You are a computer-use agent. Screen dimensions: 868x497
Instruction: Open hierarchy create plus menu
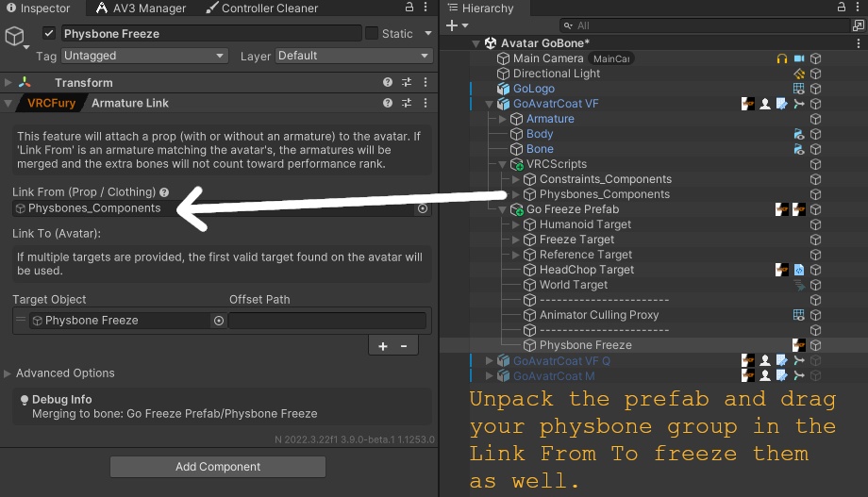(x=457, y=25)
